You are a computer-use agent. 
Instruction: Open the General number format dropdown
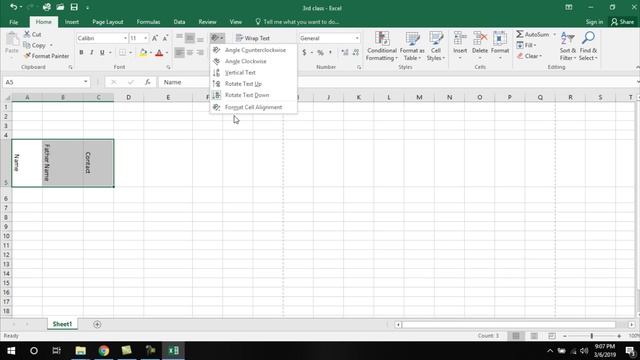tap(357, 38)
